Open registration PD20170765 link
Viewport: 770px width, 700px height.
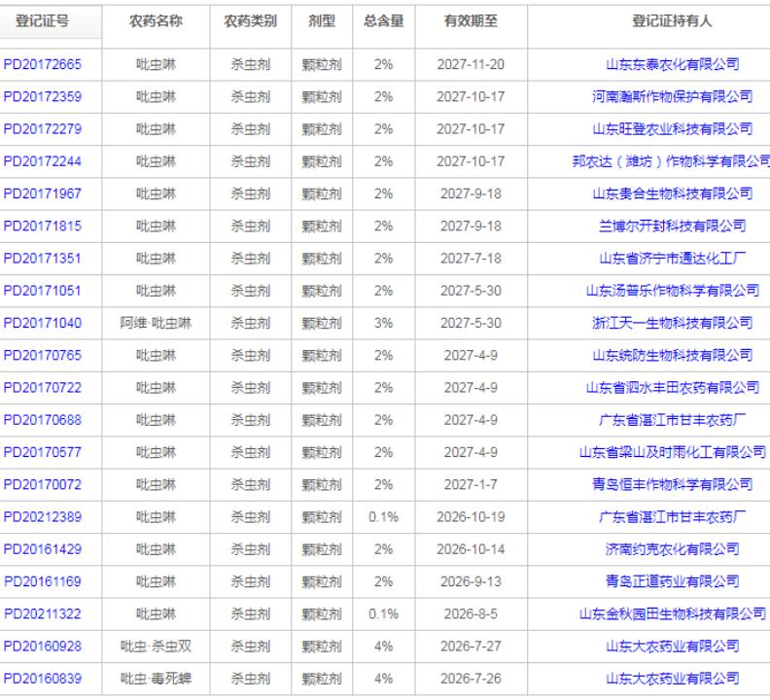point(42,355)
